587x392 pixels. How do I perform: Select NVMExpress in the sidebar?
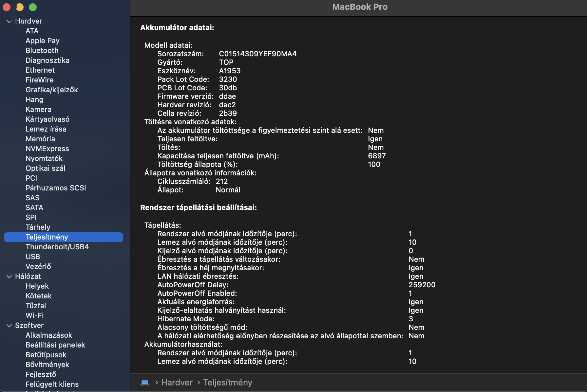tap(47, 149)
